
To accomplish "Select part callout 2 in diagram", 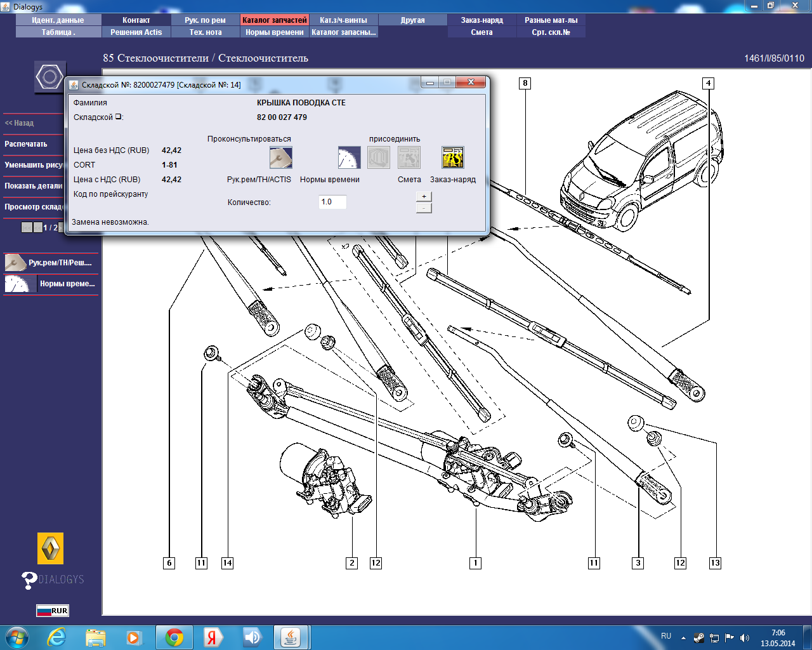I will tap(352, 563).
